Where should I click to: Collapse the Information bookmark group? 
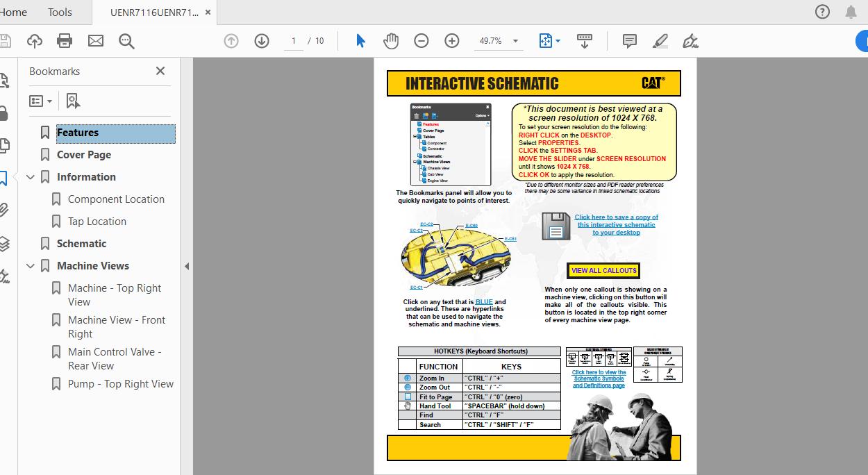coord(30,177)
